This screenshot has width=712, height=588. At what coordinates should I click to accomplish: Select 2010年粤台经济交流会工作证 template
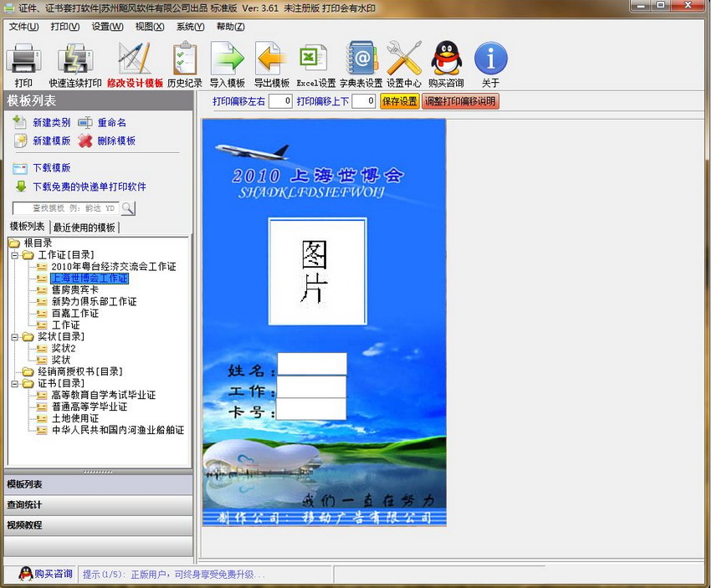pyautogui.click(x=114, y=267)
